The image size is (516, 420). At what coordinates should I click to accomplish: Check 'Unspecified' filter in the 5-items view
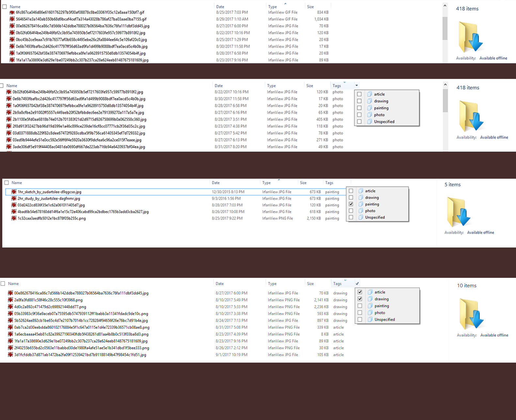(x=351, y=217)
